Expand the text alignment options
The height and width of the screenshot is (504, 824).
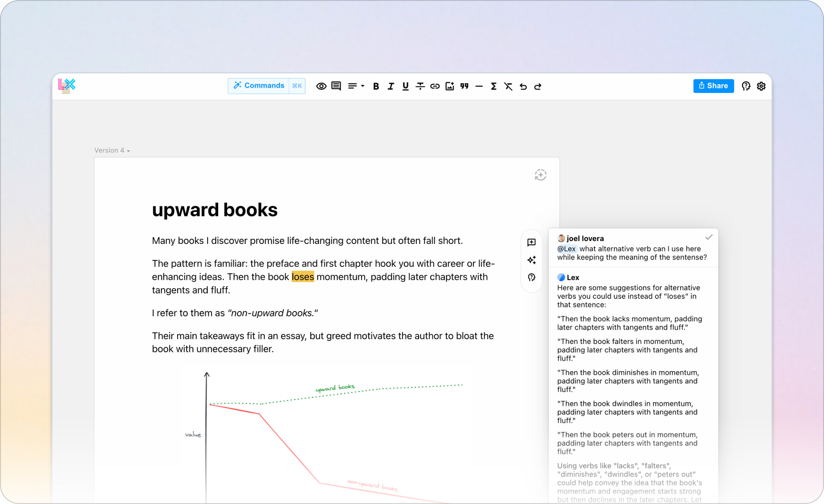[356, 86]
